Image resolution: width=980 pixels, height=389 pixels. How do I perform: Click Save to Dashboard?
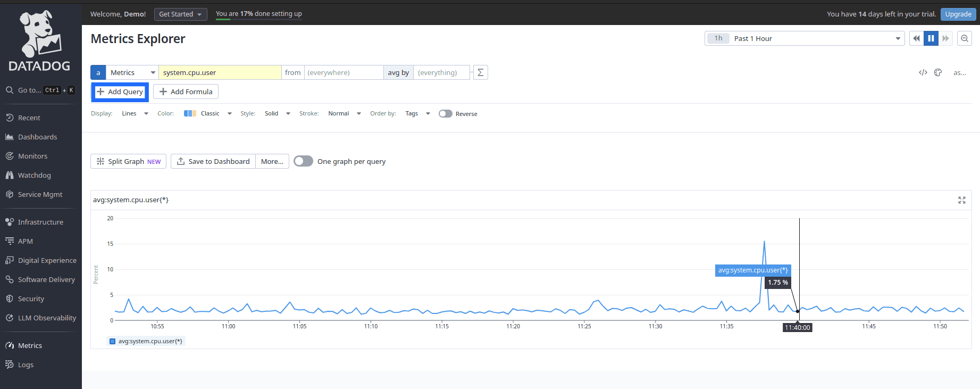click(213, 161)
